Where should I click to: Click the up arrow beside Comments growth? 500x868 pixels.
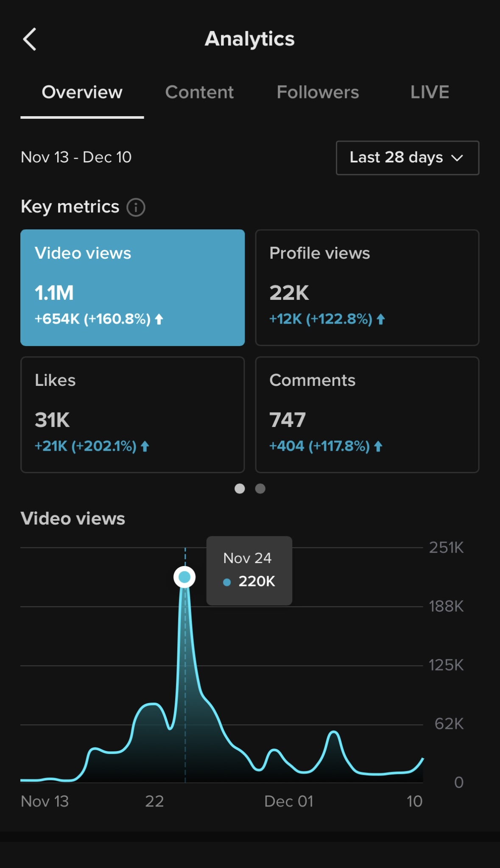pyautogui.click(x=378, y=446)
